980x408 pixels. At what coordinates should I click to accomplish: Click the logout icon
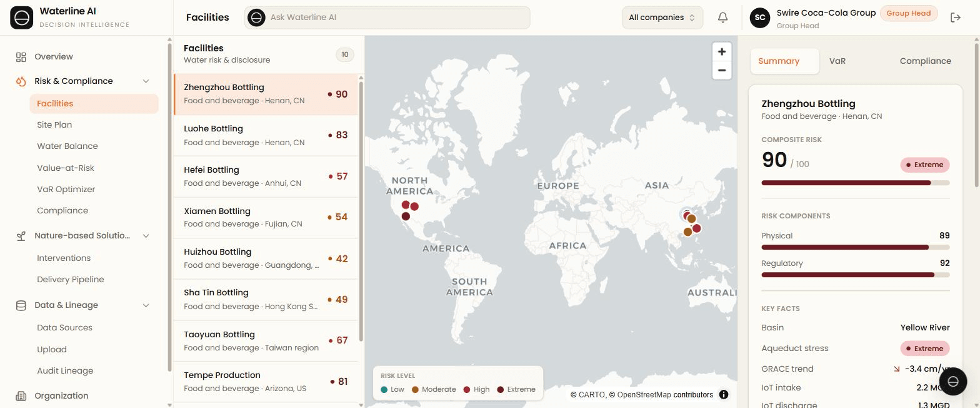click(955, 18)
